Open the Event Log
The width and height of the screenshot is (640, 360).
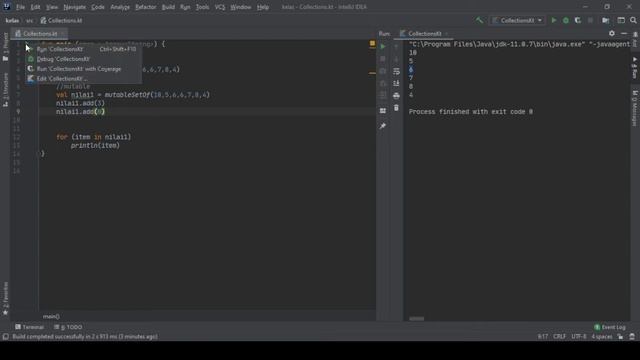pos(610,327)
